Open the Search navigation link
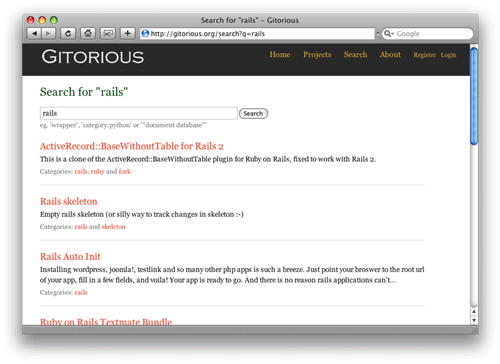 click(x=355, y=55)
